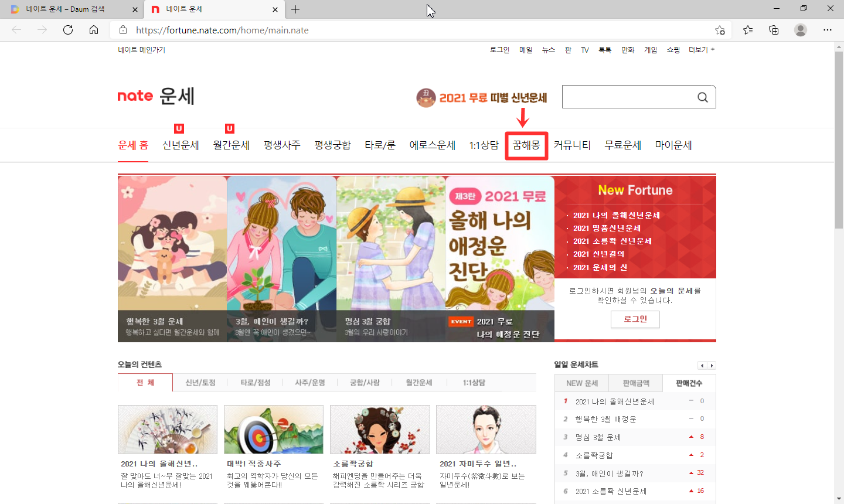Image resolution: width=844 pixels, height=504 pixels.
Task: Open the 명심 3월 궁합 banner image
Action: [x=391, y=258]
